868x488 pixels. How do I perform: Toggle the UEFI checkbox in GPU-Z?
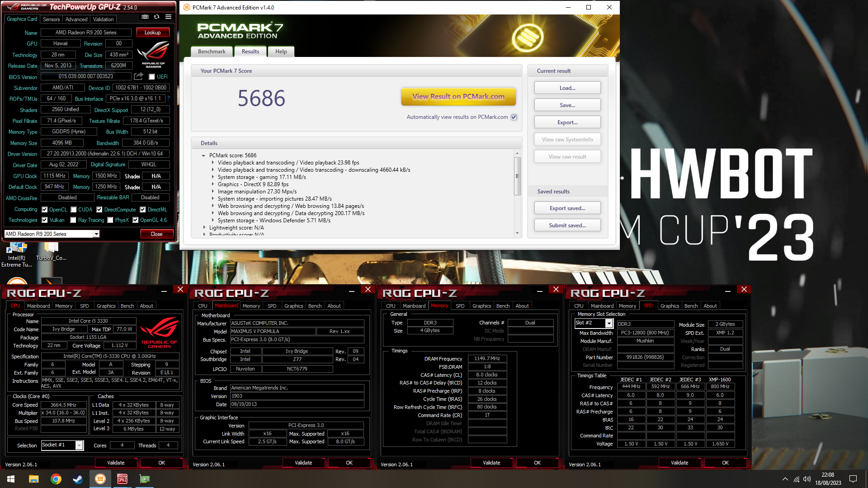[x=152, y=77]
